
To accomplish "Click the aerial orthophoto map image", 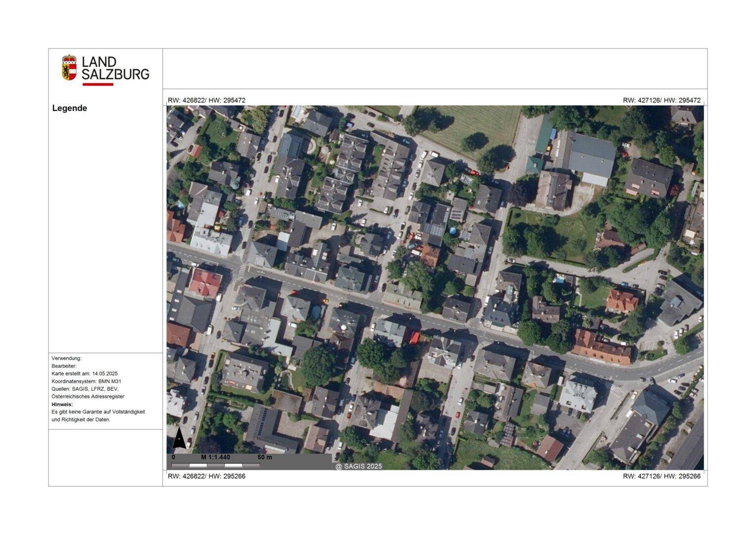I will (x=435, y=287).
